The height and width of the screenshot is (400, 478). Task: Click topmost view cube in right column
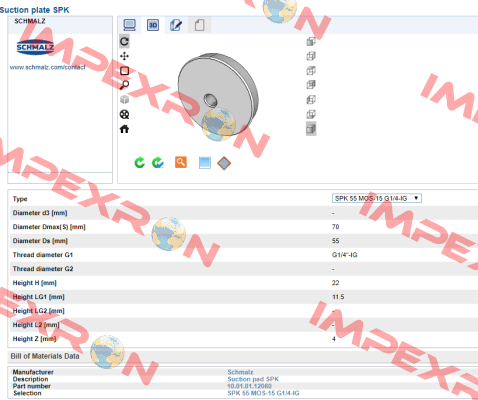(311, 41)
